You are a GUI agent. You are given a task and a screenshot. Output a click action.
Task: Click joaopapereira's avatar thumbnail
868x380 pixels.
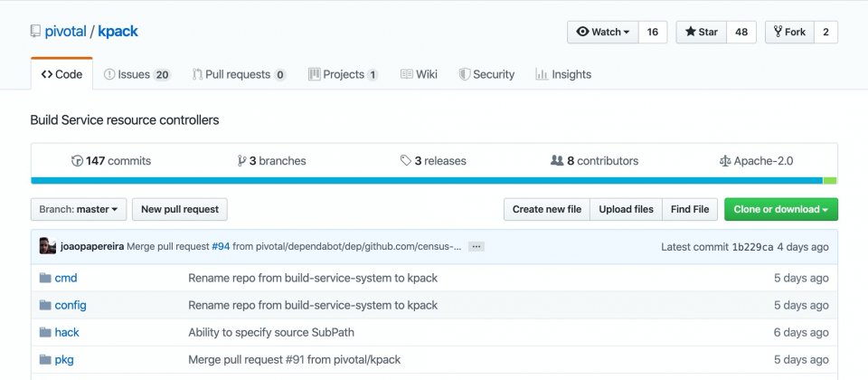[48, 246]
